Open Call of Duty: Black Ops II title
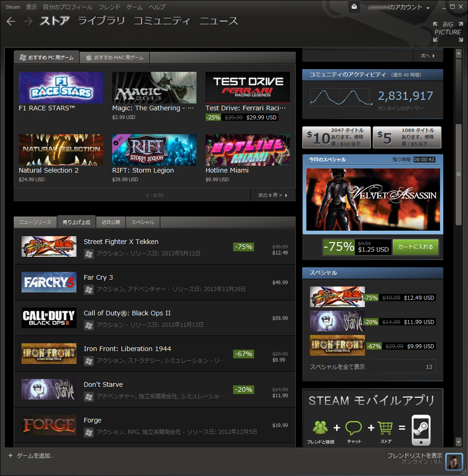The width and height of the screenshot is (468, 476). pos(127,313)
